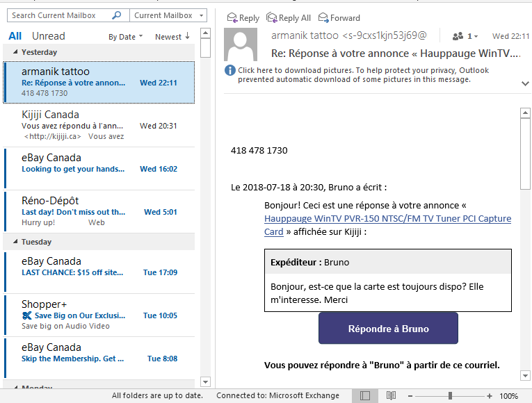Click the message list scroll down arrow

(x=205, y=381)
